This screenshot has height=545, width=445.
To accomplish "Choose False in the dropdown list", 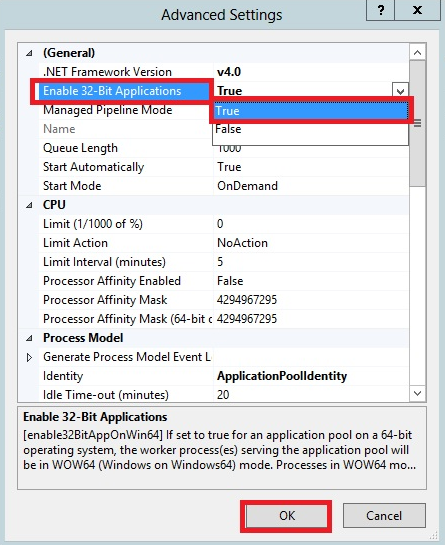I will coord(310,129).
